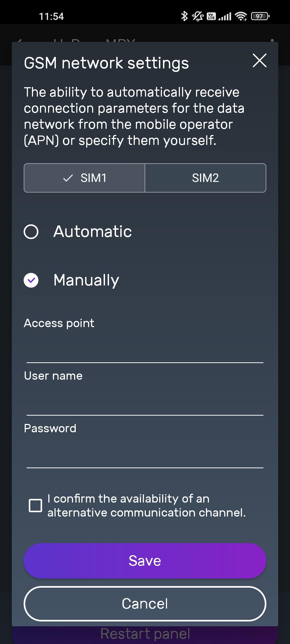The image size is (290, 644).
Task: Tap the Bluetooth status icon
Action: coord(184,16)
